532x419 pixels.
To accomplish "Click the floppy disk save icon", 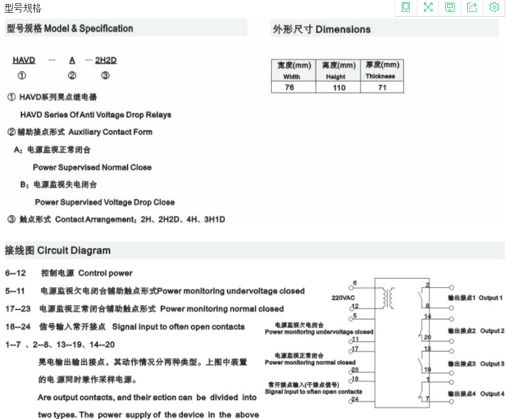I will click(450, 7).
